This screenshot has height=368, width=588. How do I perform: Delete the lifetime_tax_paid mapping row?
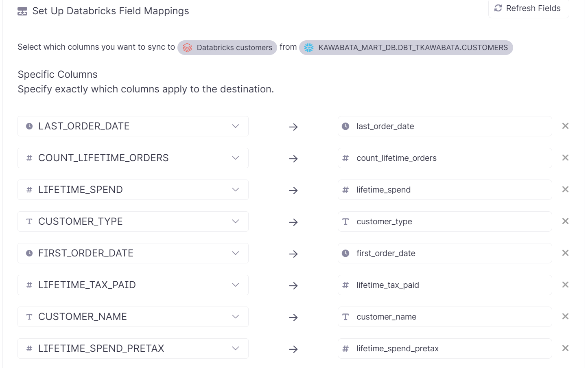(x=565, y=285)
